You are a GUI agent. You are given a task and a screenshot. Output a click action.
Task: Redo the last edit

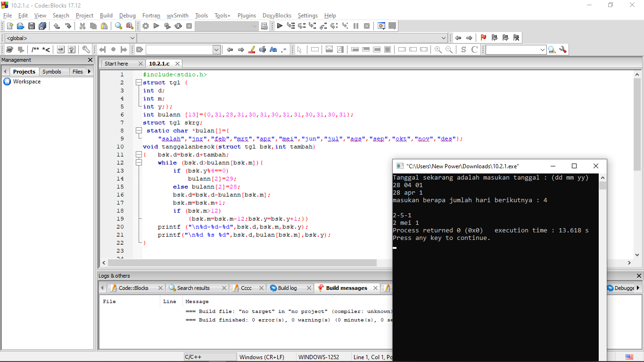click(68, 26)
